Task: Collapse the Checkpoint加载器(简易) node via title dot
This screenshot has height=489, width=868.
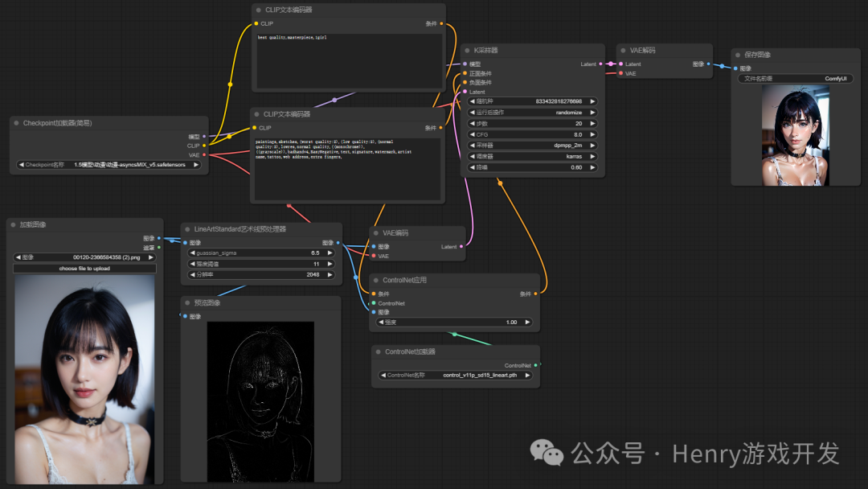Action: pyautogui.click(x=16, y=123)
